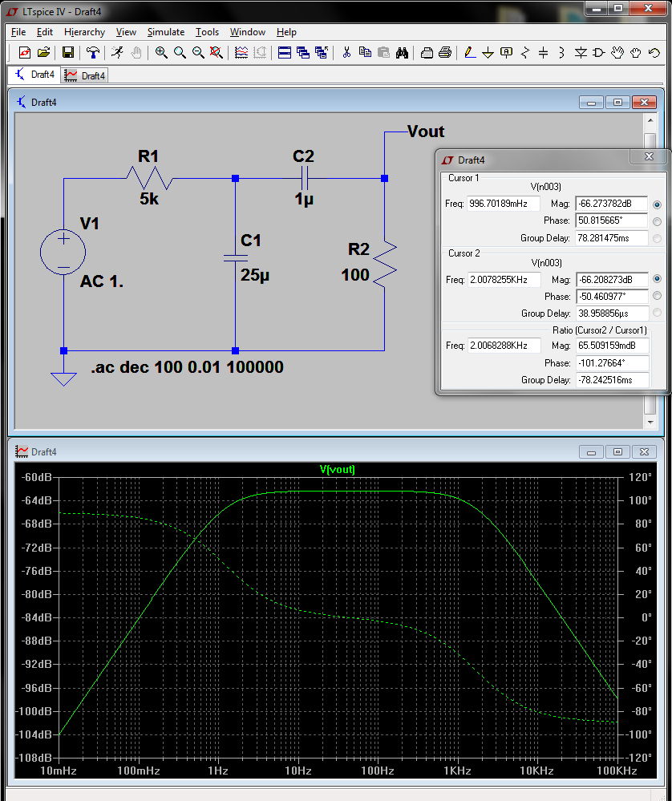Click the Zoom to Fit crossed magnifier icon

coord(217,52)
